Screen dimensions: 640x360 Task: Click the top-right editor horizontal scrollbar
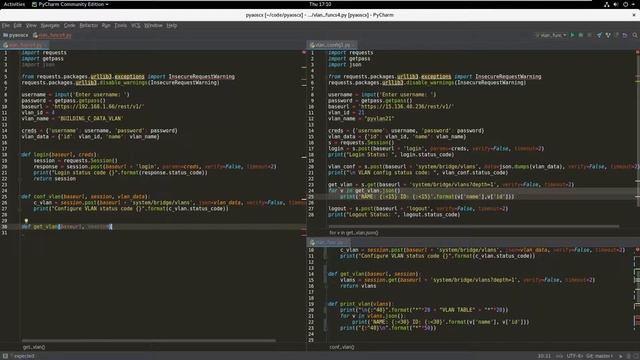pyautogui.click(x=474, y=226)
